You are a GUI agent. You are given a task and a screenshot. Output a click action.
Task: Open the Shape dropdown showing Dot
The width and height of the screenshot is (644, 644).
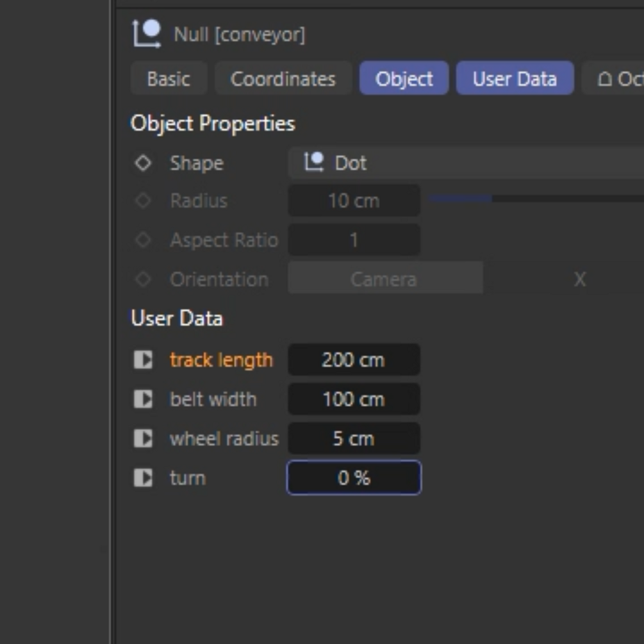click(465, 163)
